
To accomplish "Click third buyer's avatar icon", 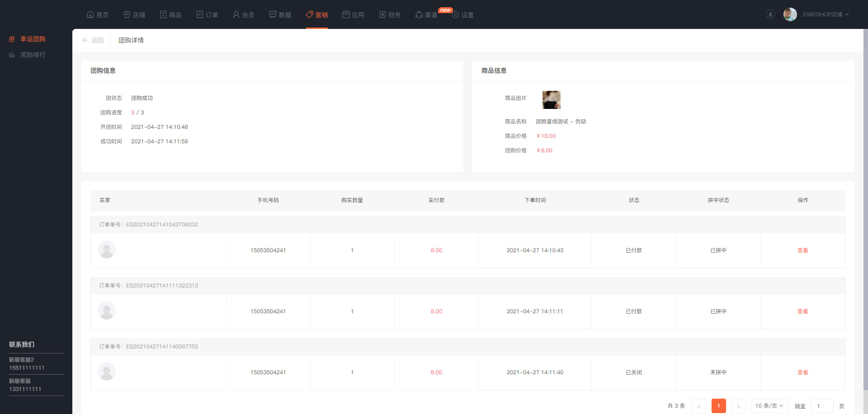I will click(x=107, y=372).
